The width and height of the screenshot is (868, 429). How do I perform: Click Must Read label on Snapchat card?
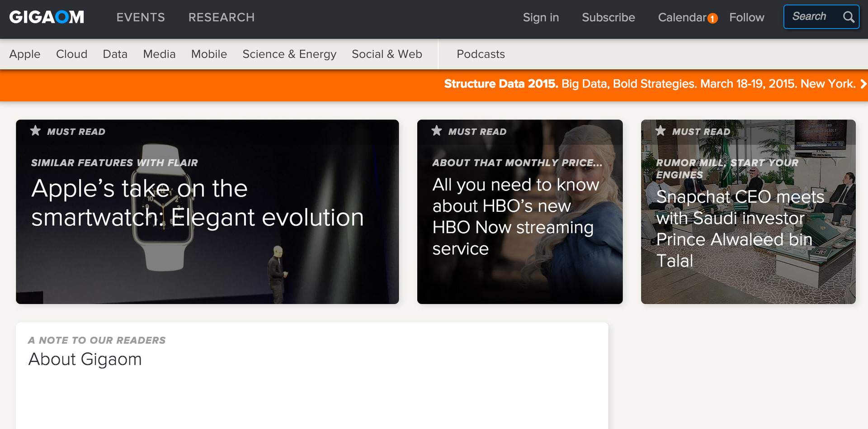[x=701, y=132]
